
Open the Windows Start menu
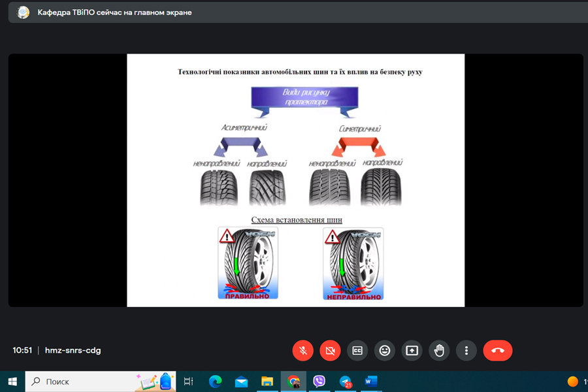click(x=12, y=382)
